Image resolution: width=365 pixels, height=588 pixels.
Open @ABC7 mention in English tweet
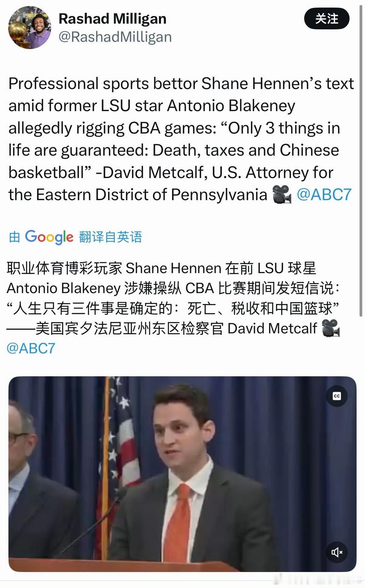click(x=324, y=195)
